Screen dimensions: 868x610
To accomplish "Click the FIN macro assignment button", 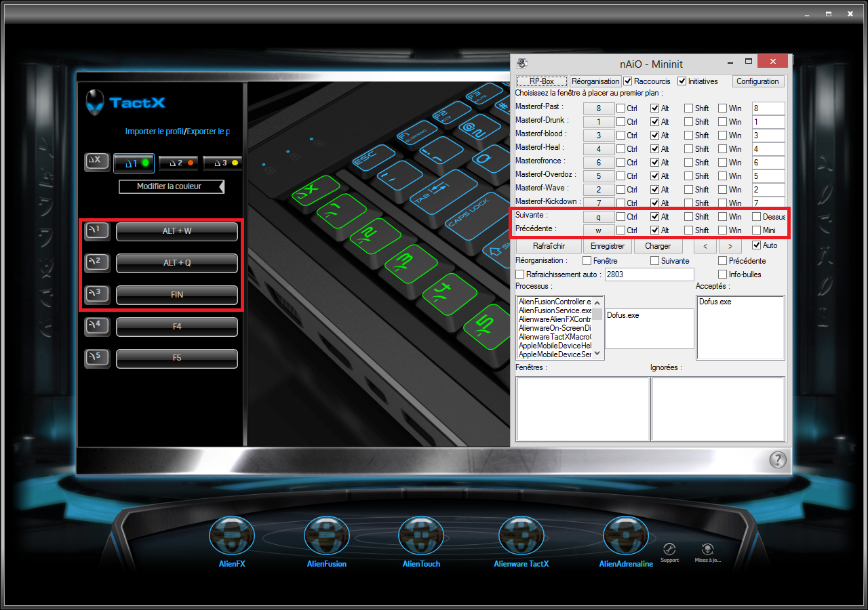I will [177, 295].
